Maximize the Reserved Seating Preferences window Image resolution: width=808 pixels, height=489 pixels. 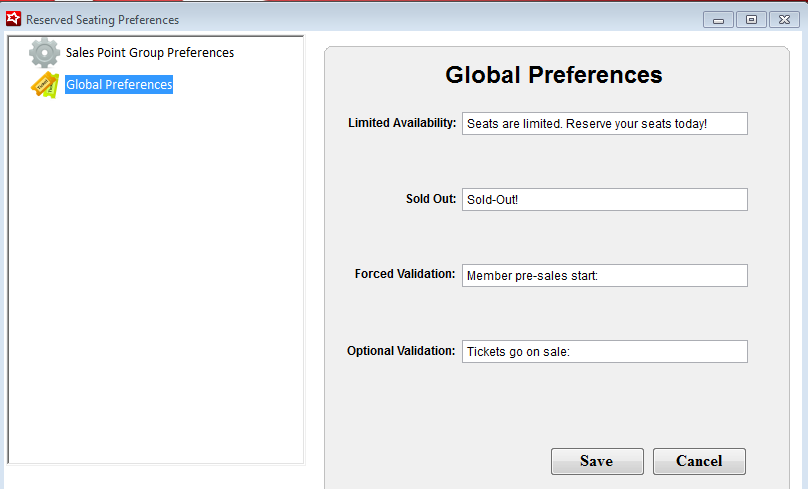tap(750, 20)
